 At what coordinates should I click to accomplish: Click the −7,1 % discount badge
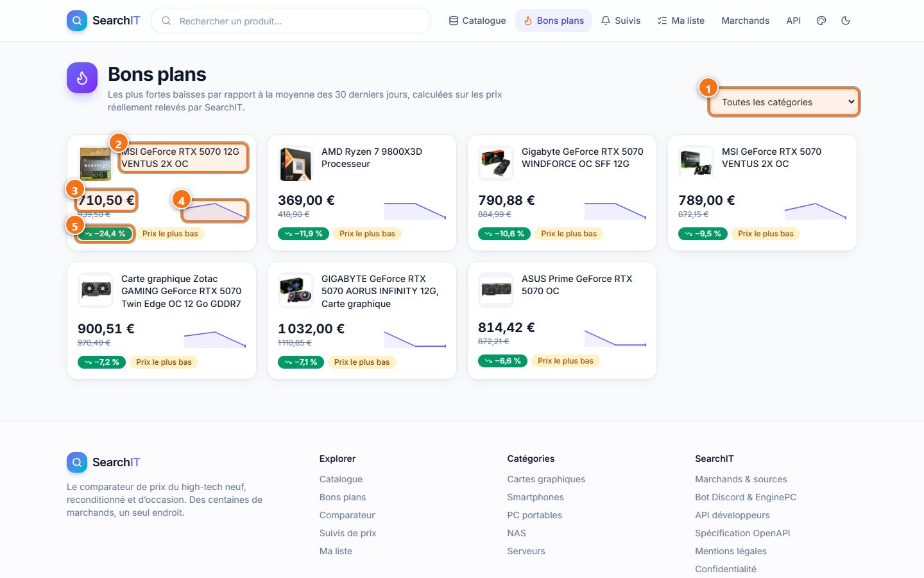pos(301,362)
